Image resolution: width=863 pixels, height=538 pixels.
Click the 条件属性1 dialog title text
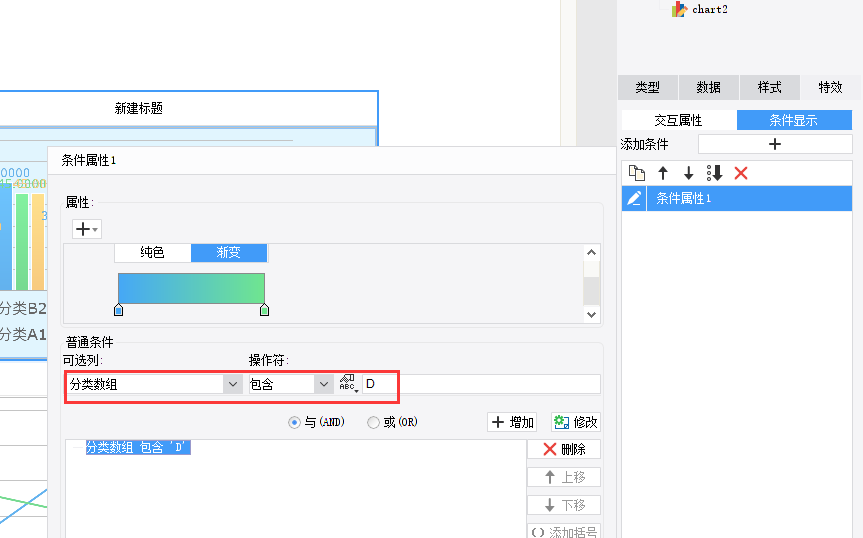click(x=89, y=161)
